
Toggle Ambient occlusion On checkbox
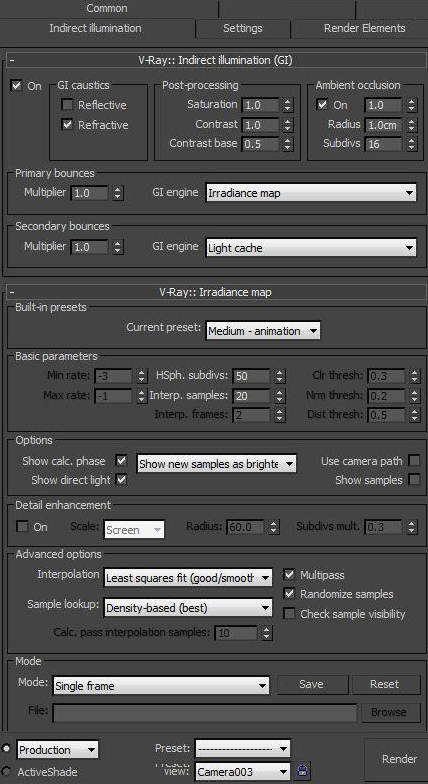[322, 105]
